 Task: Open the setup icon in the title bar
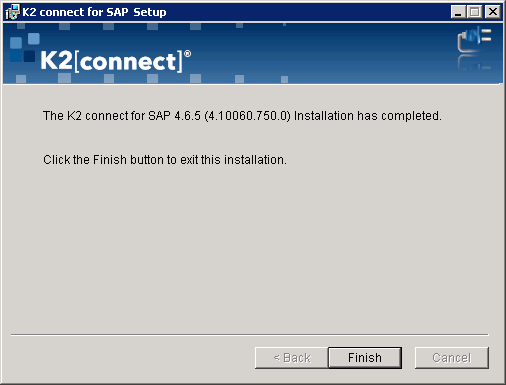point(13,12)
